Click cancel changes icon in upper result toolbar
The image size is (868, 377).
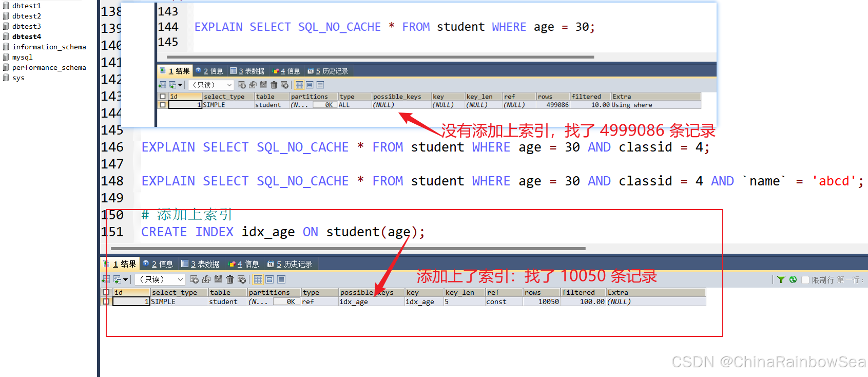[284, 85]
